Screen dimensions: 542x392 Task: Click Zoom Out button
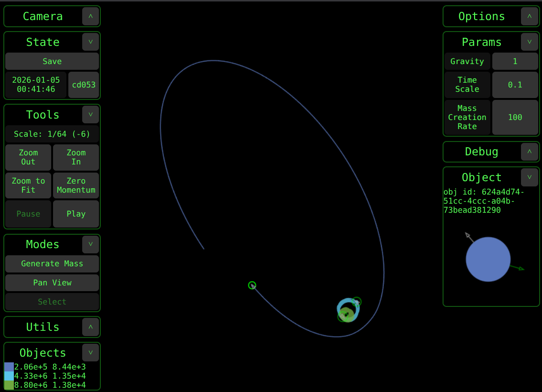(28, 158)
